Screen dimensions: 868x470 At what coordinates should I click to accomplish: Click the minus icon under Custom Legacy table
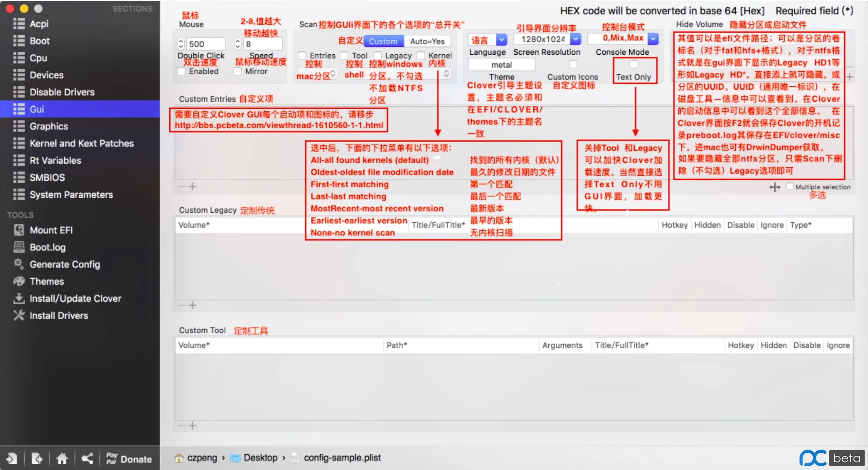[x=182, y=305]
